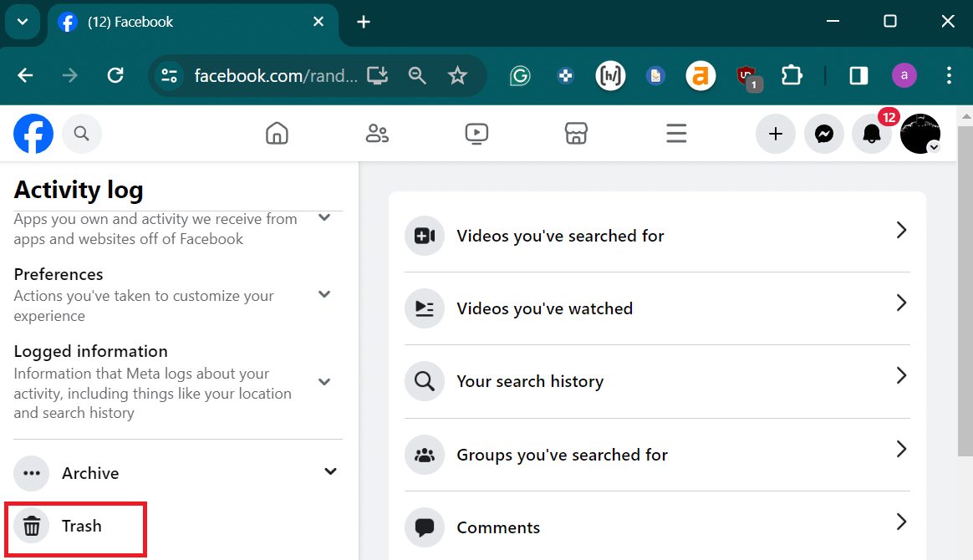Open Videos you've searched for chevron
Image resolution: width=973 pixels, height=560 pixels.
pyautogui.click(x=902, y=230)
